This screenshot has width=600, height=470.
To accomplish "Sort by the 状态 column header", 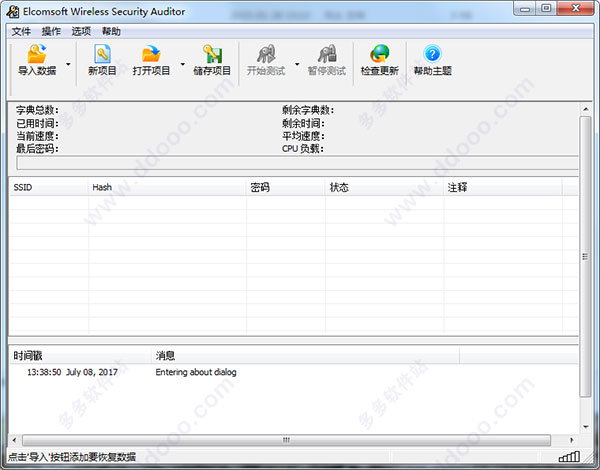I will [x=385, y=187].
